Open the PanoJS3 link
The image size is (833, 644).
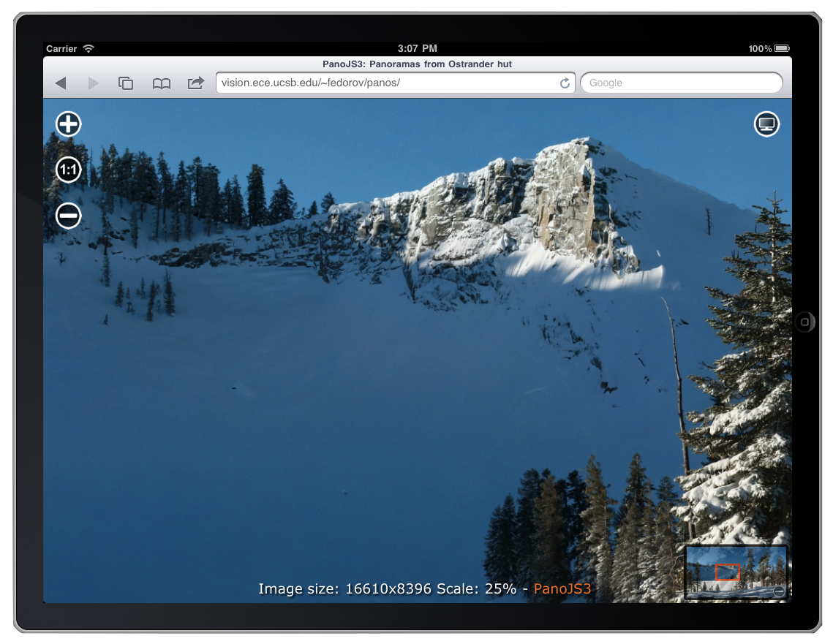click(562, 588)
